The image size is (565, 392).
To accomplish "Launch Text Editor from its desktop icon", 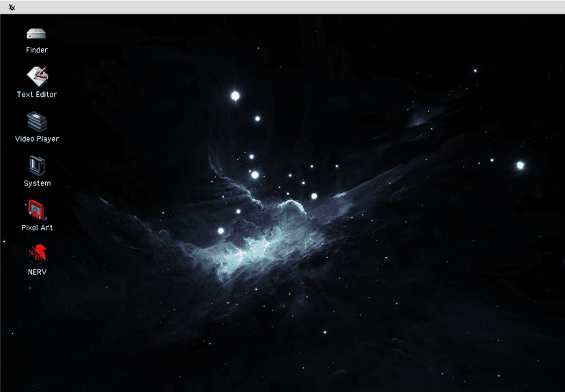I will click(x=37, y=75).
